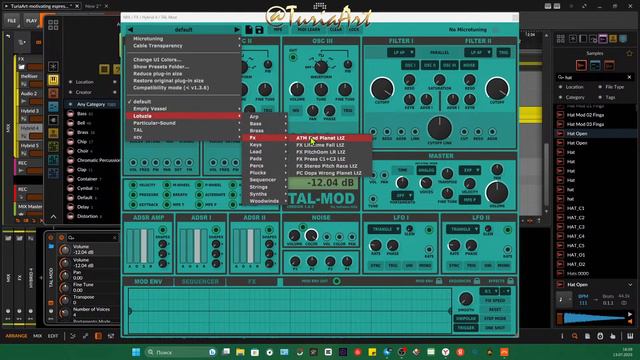This screenshot has width=640, height=360.
Task: Toggle the OSC III TRIG button
Action: 348,110
